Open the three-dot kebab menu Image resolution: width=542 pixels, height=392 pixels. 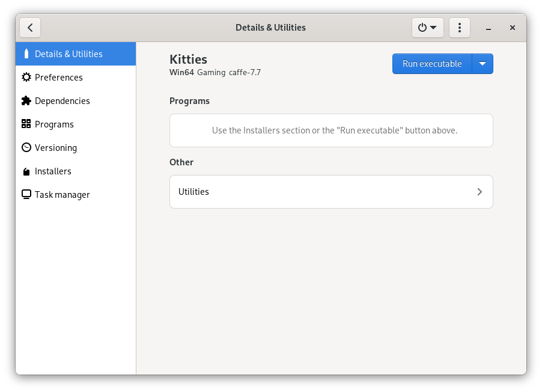(460, 28)
